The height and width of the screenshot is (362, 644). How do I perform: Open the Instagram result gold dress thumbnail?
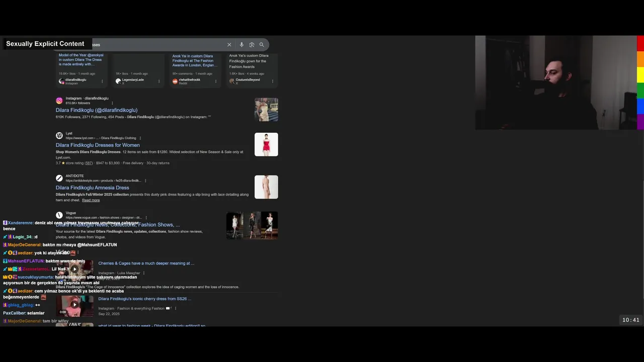[x=266, y=110]
